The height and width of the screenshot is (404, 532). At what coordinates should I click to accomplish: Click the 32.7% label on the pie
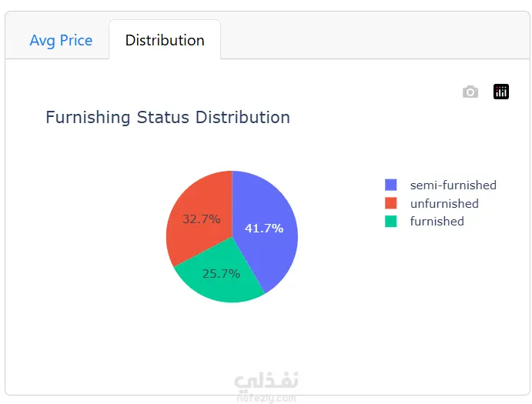tap(202, 219)
